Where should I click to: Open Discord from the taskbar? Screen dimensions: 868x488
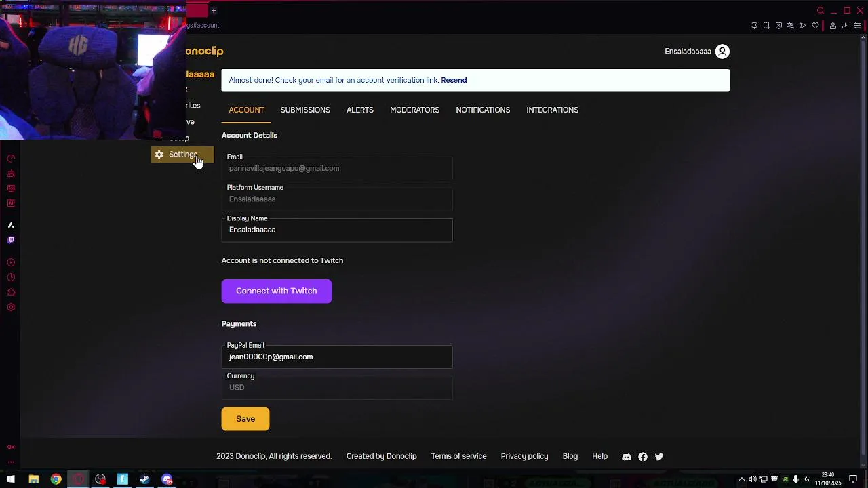(167, 480)
